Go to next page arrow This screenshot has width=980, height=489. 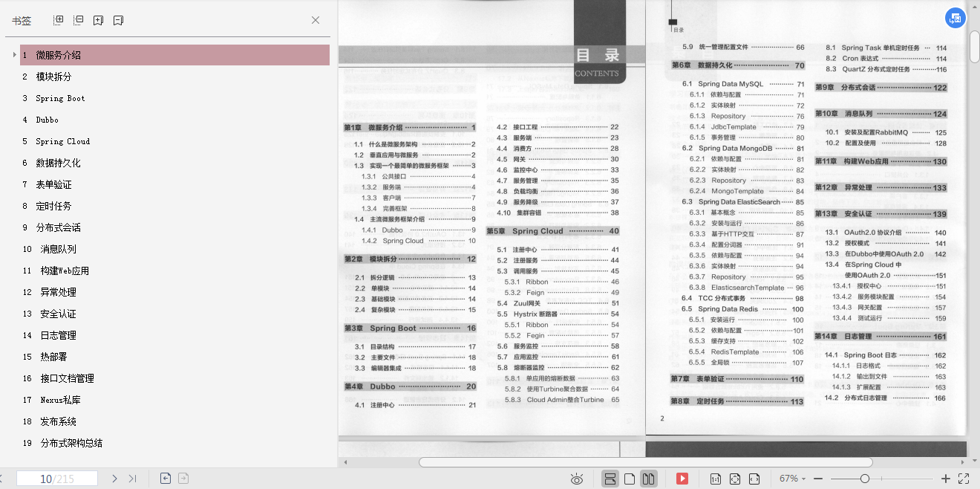[114, 479]
